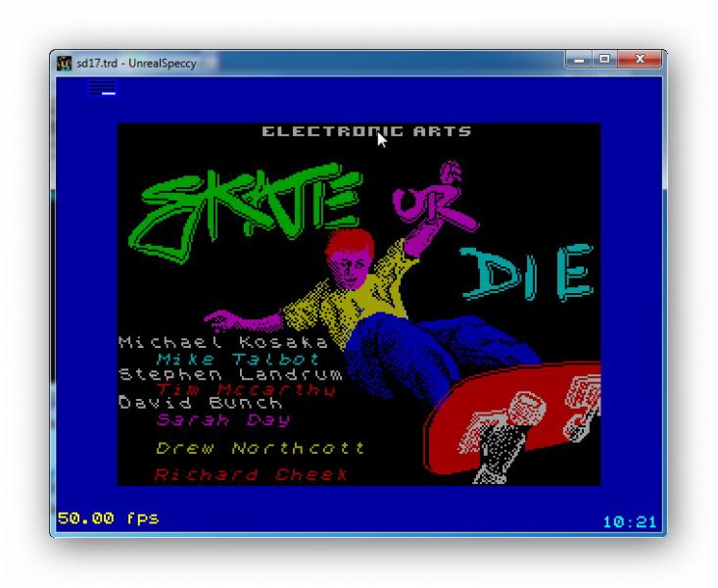Click the red Richard Cheek credit

coord(251,474)
